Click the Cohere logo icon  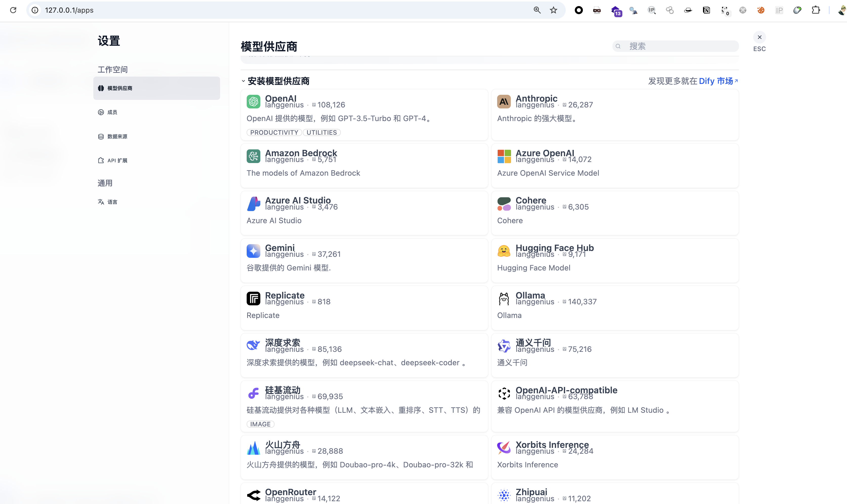504,204
